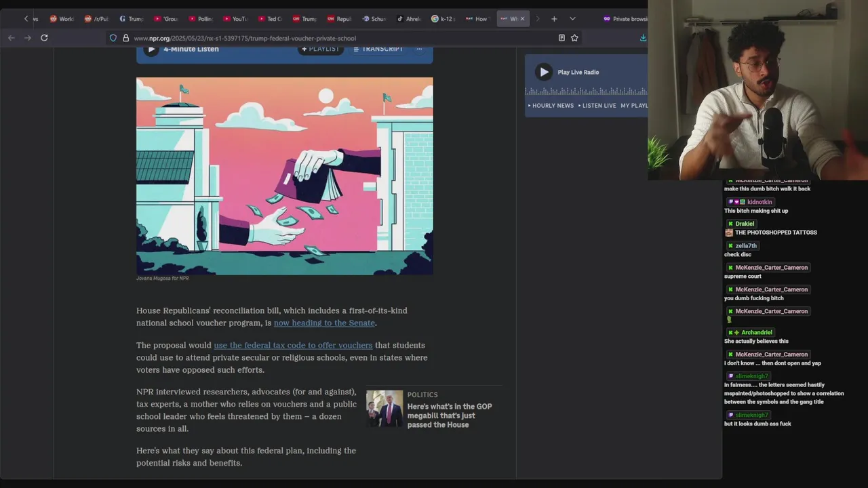Click the Private browsing indicator

tap(625, 19)
